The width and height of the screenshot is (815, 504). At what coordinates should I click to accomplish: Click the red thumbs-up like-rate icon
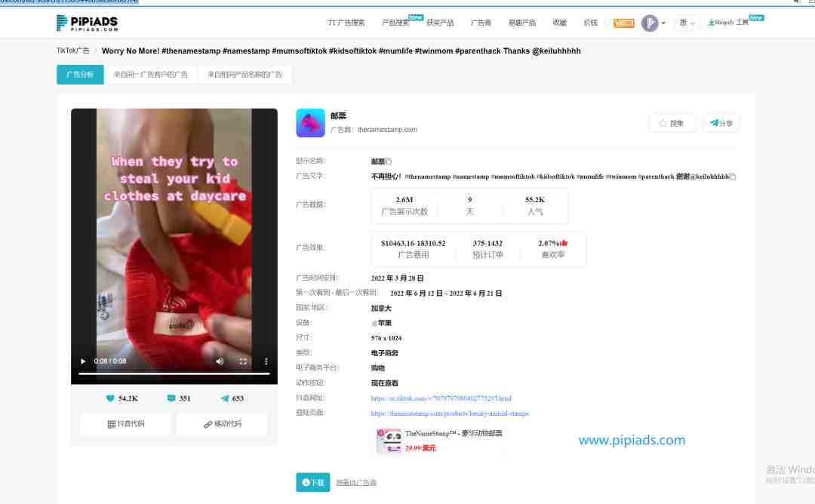click(564, 243)
